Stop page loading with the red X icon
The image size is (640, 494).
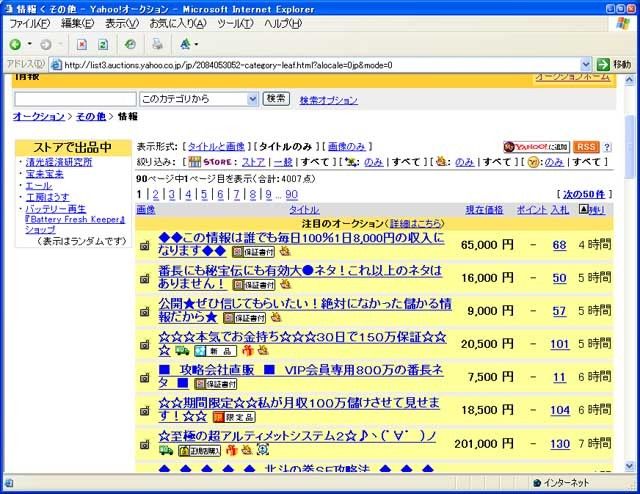point(82,44)
